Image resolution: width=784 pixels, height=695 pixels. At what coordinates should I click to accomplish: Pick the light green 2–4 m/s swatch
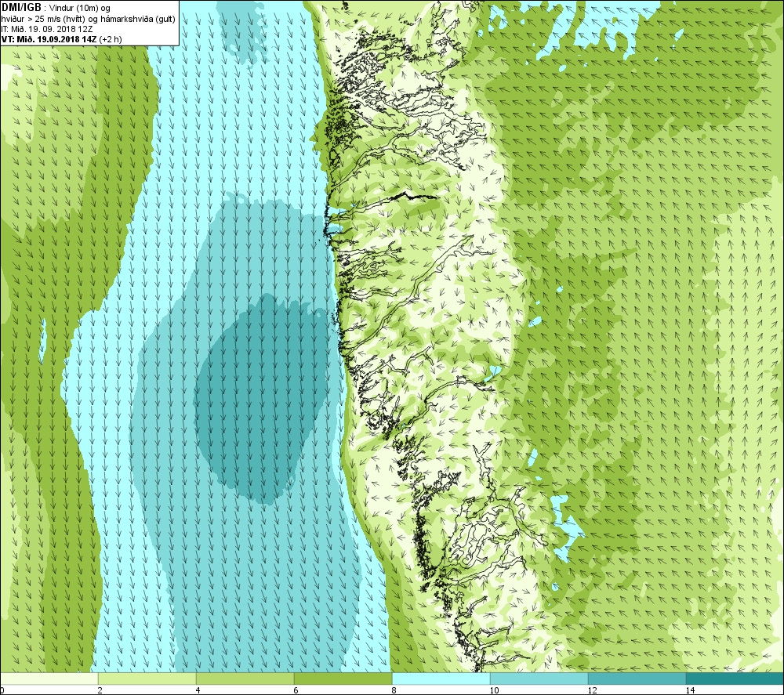(147, 679)
